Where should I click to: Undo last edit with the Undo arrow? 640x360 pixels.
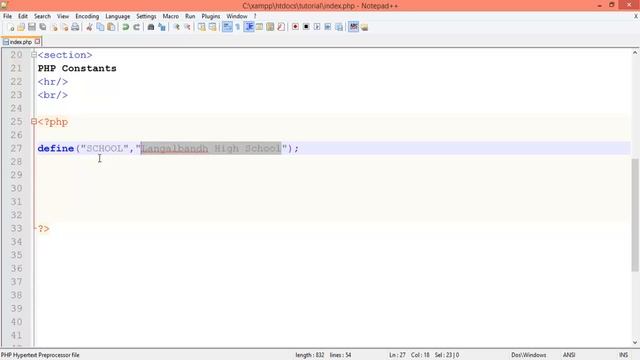coord(126,27)
